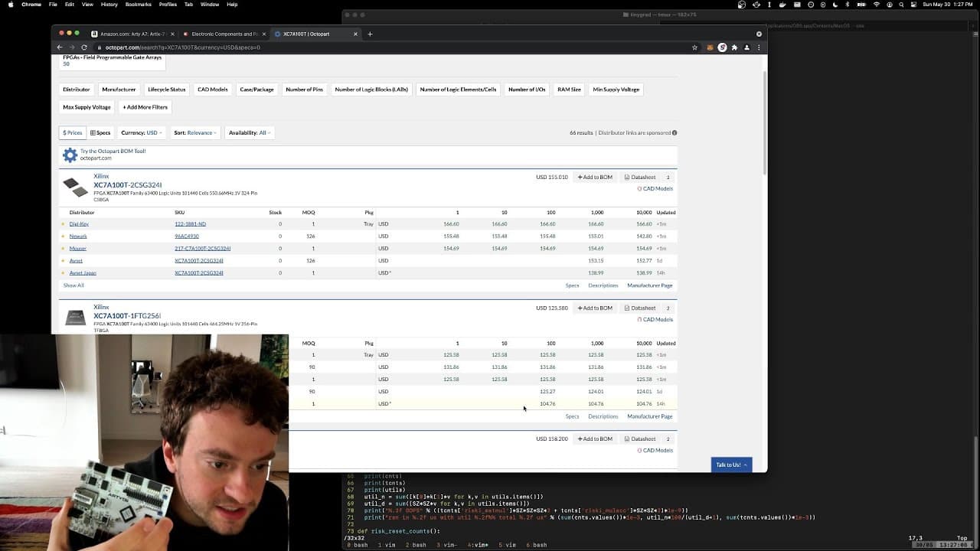Click the sponsored links info icon

(675, 132)
